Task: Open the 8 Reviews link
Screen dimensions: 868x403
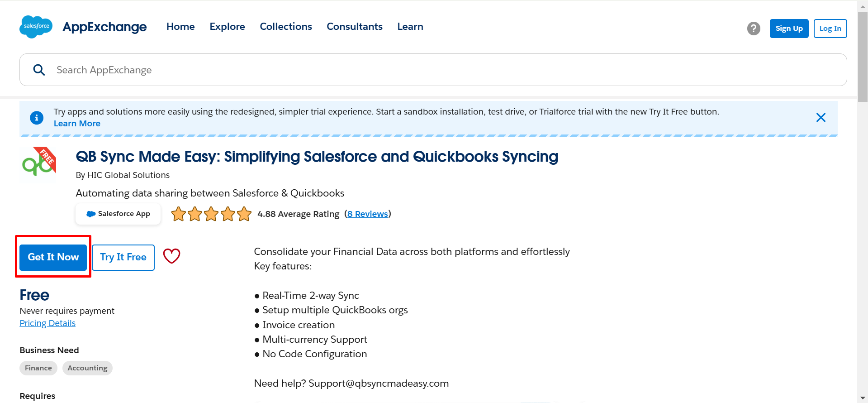Action: [x=368, y=214]
